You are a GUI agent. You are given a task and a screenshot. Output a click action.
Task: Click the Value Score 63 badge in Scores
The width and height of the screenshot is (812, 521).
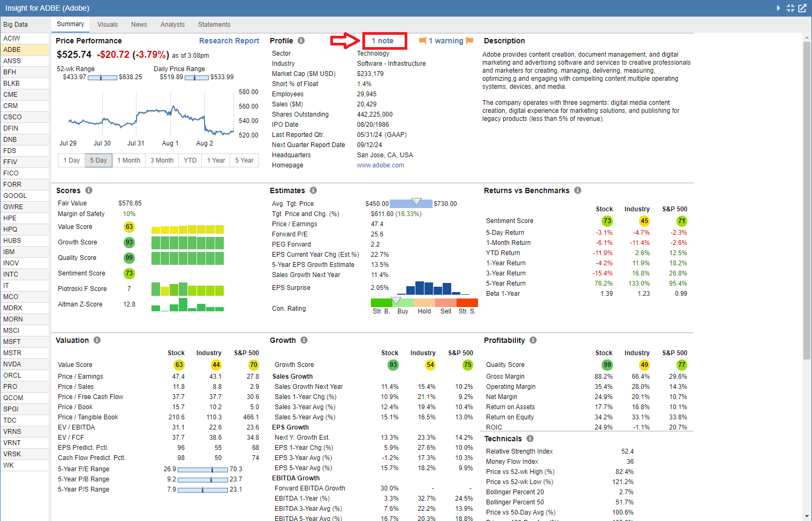coord(129,227)
